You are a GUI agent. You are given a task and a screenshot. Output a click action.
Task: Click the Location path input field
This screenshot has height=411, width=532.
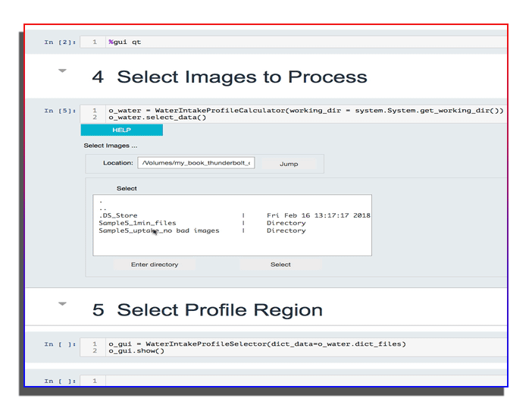pos(196,163)
